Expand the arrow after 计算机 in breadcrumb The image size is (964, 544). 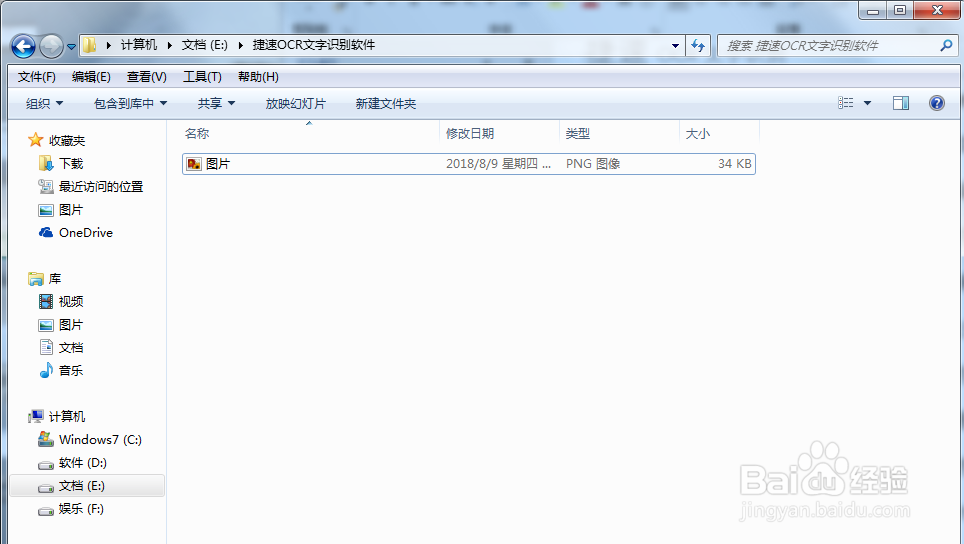pos(170,45)
